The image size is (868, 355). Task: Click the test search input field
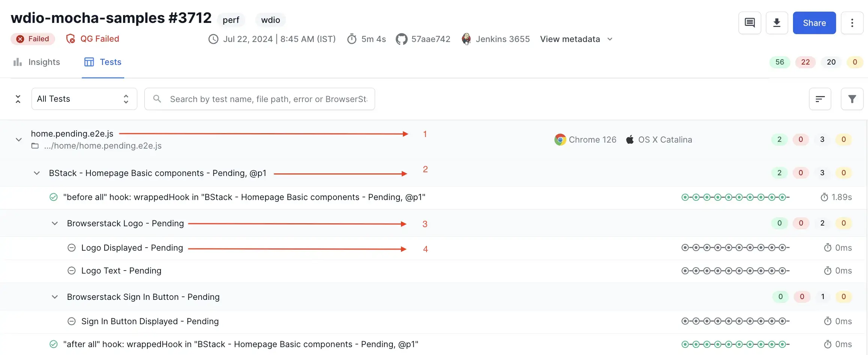268,99
